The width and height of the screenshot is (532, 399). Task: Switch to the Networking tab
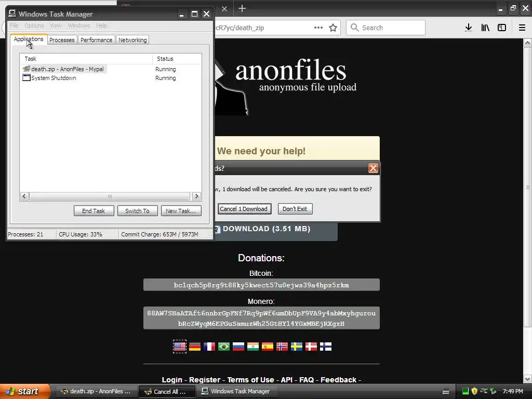[132, 40]
